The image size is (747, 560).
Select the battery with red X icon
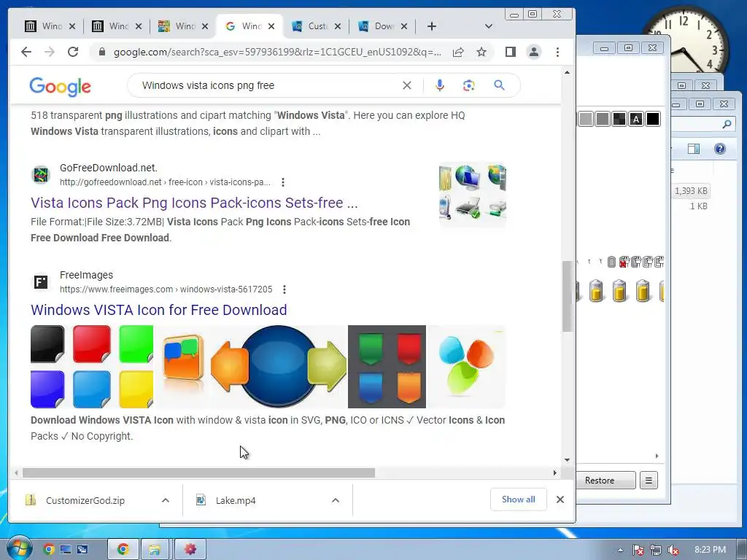(x=624, y=262)
